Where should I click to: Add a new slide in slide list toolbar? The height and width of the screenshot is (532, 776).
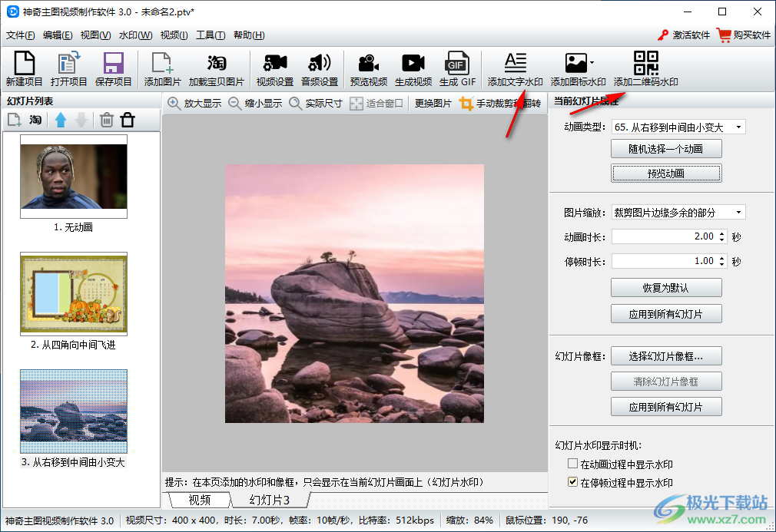[x=14, y=120]
